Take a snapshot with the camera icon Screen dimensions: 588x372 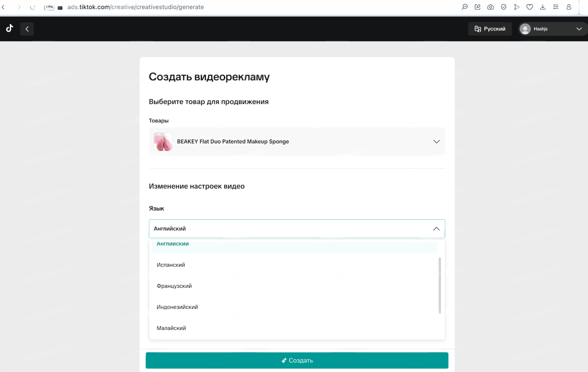coord(490,7)
